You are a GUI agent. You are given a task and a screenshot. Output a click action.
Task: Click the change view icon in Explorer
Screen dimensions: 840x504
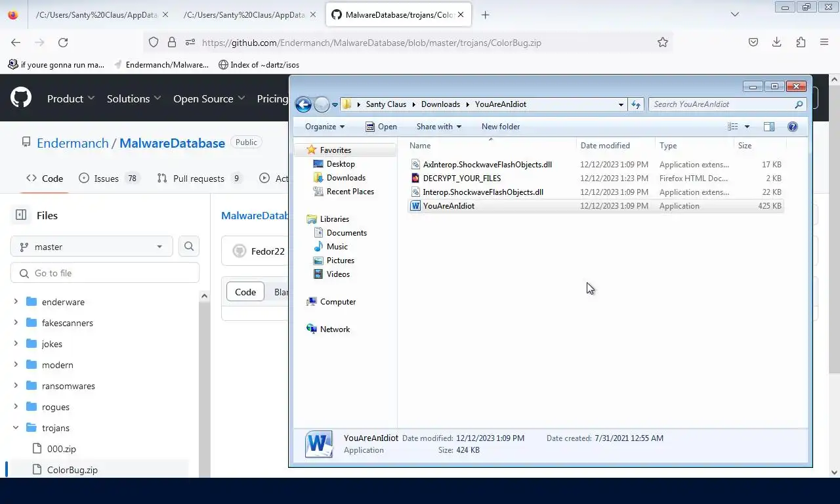pos(733,127)
